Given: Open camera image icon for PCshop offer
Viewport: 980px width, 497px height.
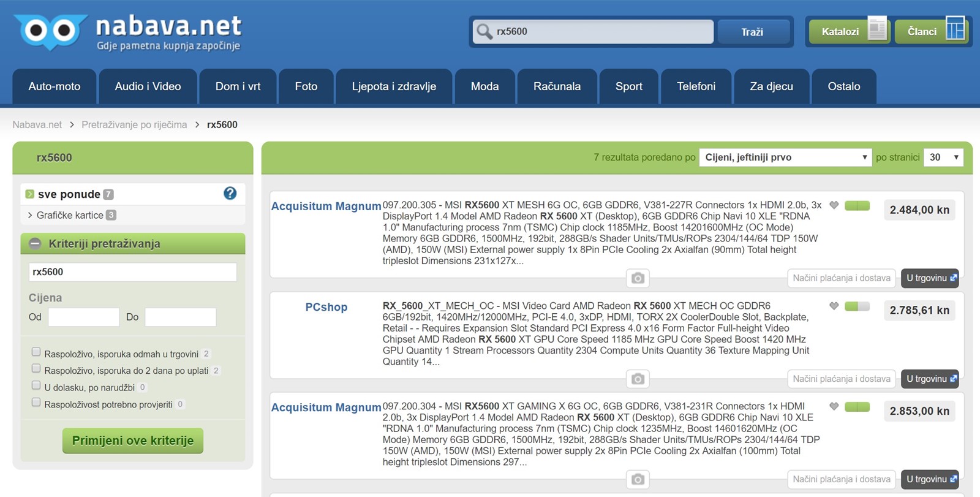Looking at the screenshot, I should tap(638, 379).
